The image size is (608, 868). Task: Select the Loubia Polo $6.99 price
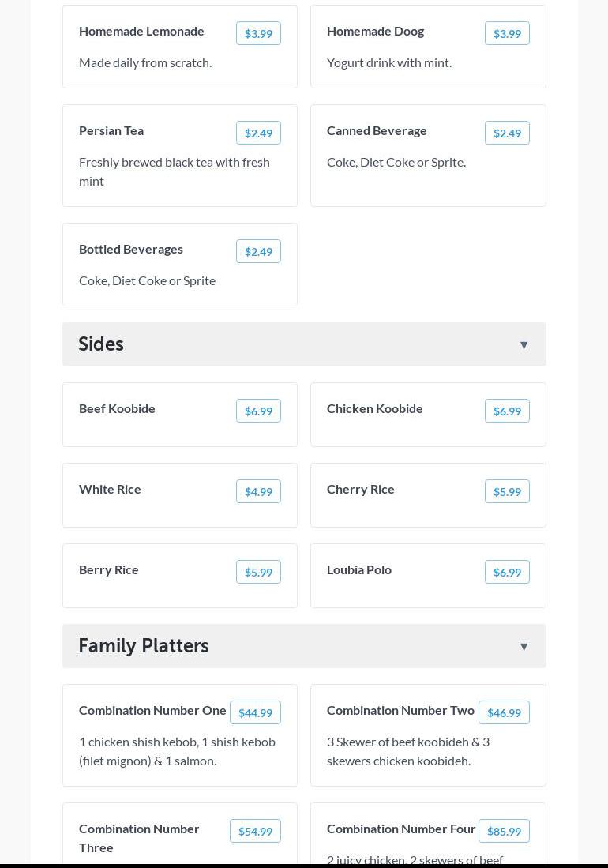pyautogui.click(x=507, y=572)
